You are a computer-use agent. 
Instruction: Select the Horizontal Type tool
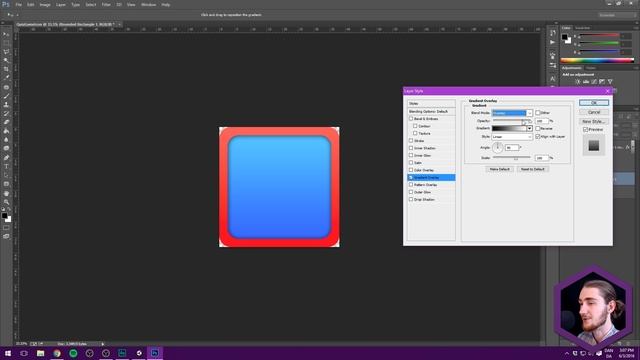click(x=6, y=167)
